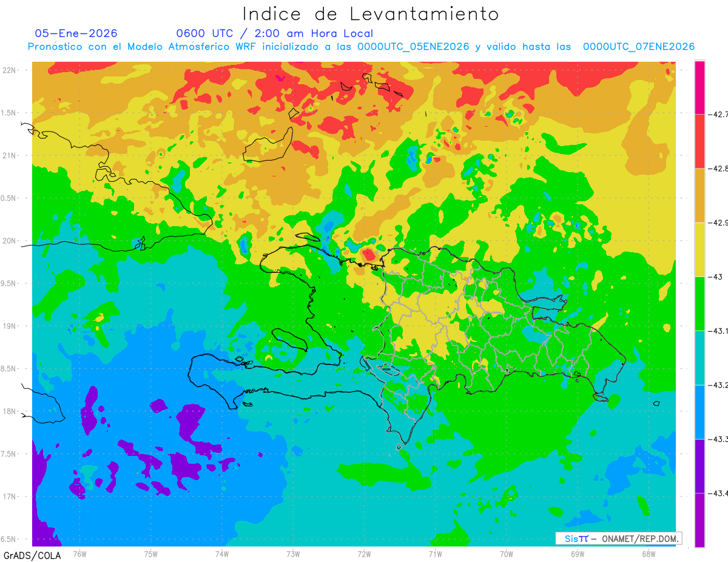Click the date label "05-Ene-2026"

pos(76,33)
